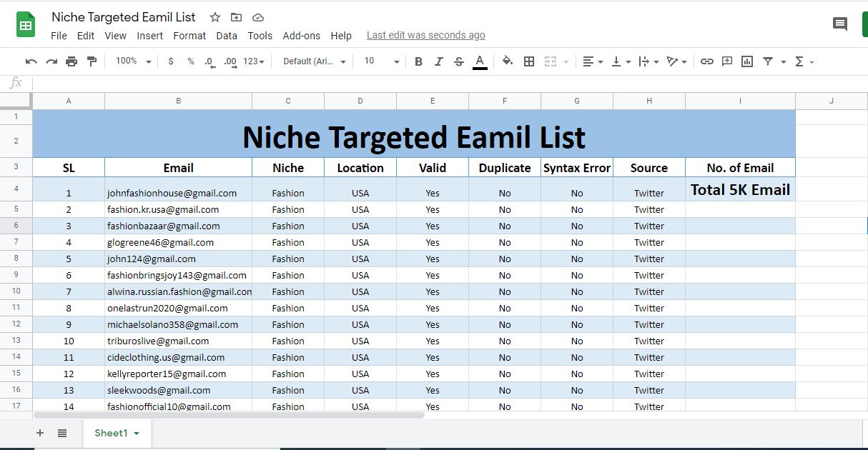The image size is (868, 450).
Task: Open the borders menu
Action: click(x=530, y=61)
